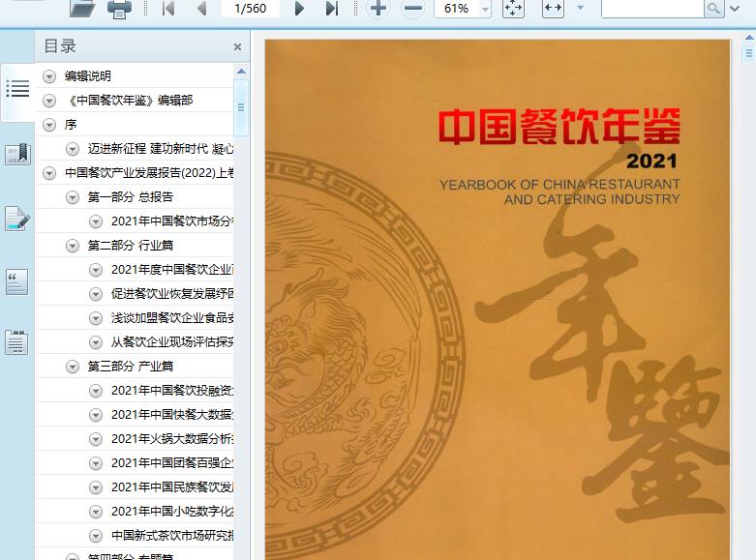Zoom out with the minus button
Image resolution: width=756 pixels, height=560 pixels.
[412, 8]
